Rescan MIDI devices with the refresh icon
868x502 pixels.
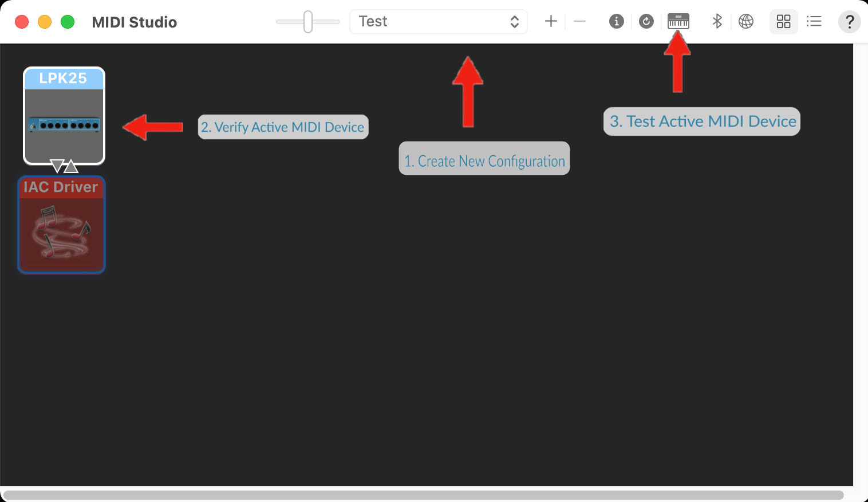coord(646,21)
